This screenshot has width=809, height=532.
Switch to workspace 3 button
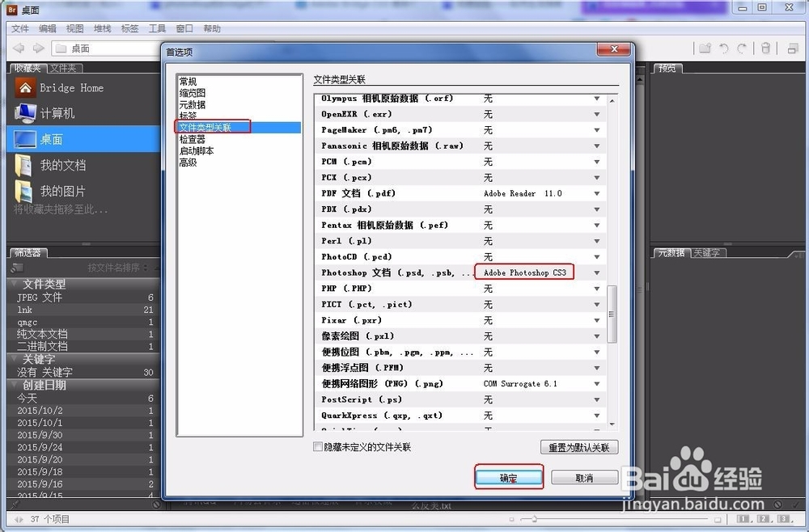(784, 518)
